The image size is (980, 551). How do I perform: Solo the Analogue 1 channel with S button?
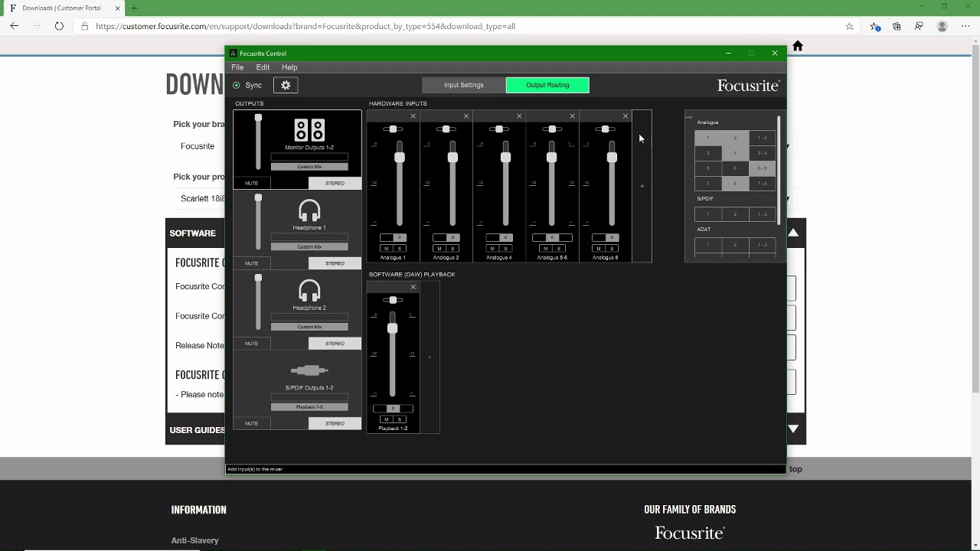point(400,248)
